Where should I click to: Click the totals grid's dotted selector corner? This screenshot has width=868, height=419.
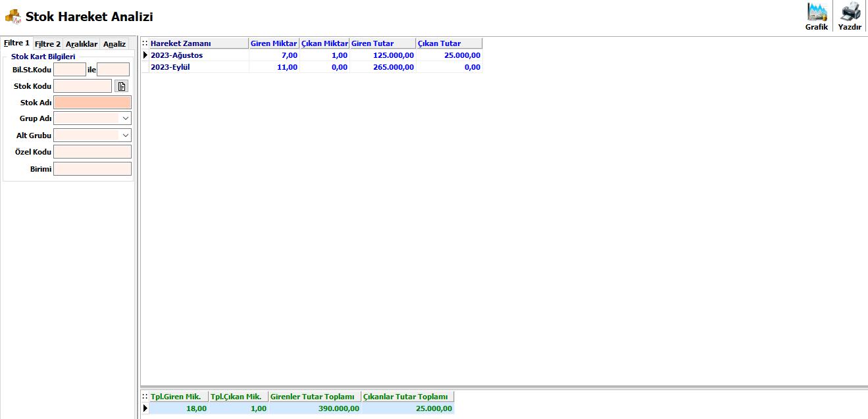[145, 397]
